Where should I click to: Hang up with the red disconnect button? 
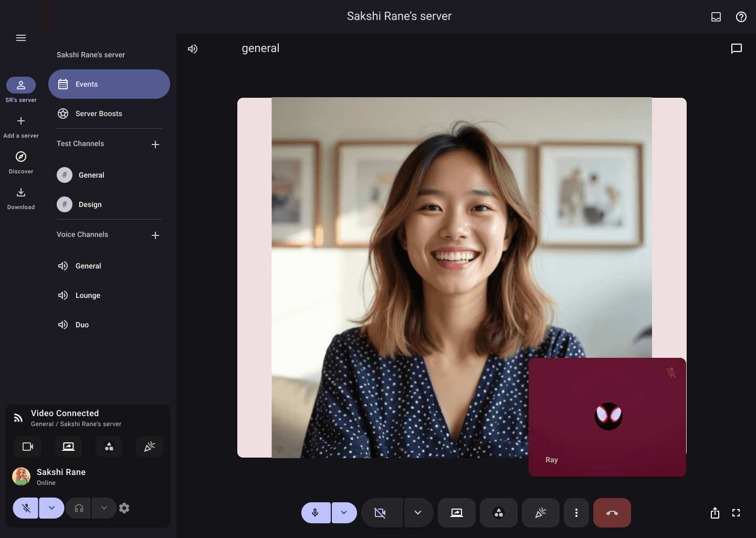click(x=612, y=513)
